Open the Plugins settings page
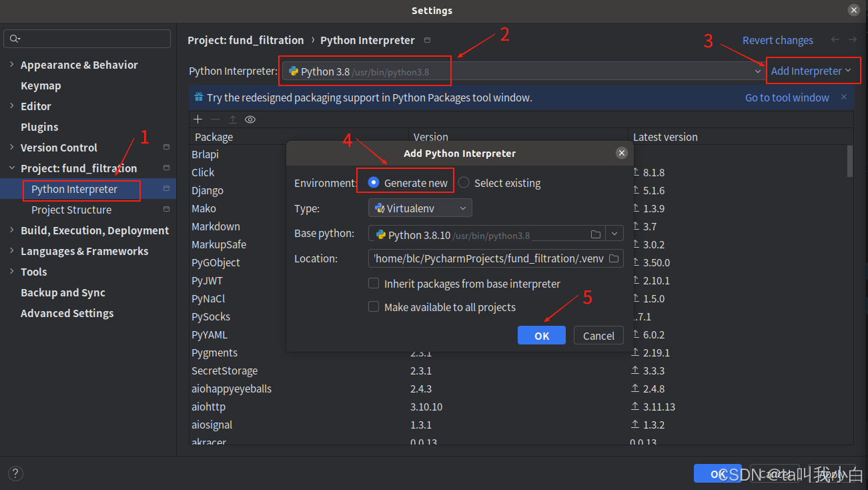 click(x=39, y=127)
